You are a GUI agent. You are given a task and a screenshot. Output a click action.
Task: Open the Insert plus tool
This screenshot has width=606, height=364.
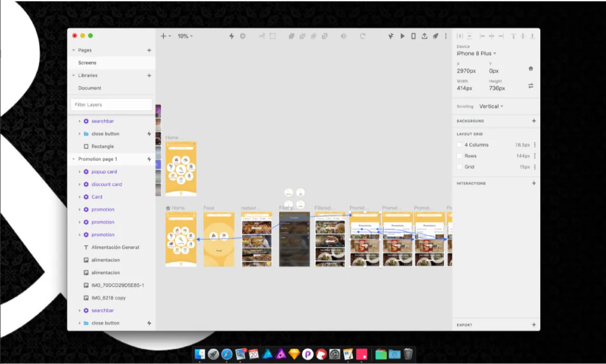pyautogui.click(x=164, y=36)
